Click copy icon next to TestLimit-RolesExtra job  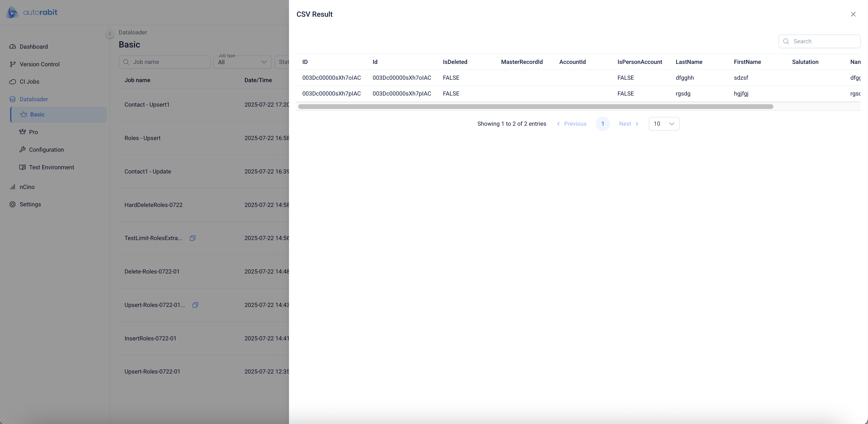point(193,238)
